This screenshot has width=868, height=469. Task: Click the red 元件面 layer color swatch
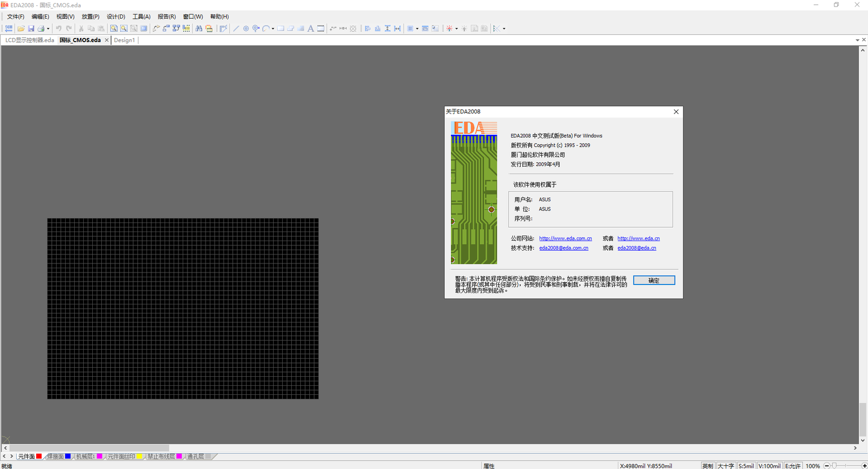point(39,457)
